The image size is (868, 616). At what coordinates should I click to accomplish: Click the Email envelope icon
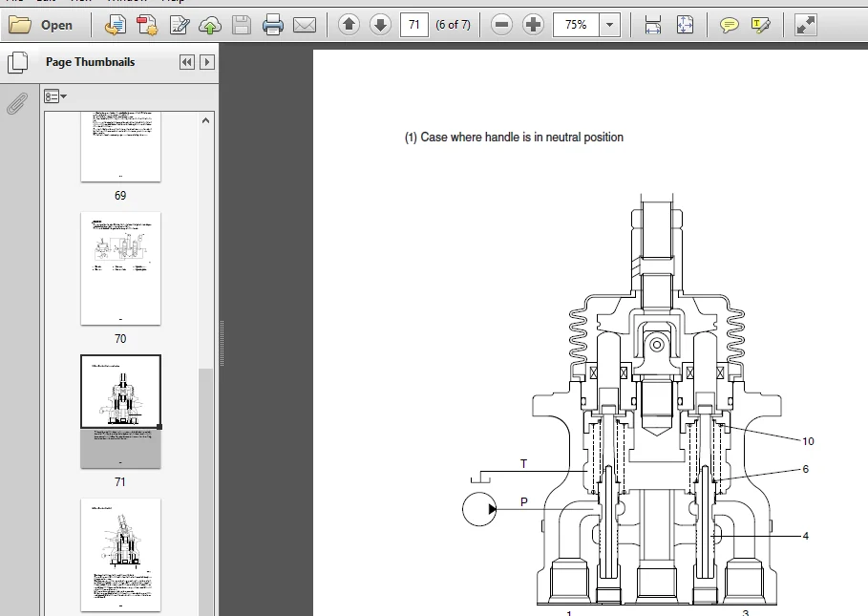click(305, 25)
